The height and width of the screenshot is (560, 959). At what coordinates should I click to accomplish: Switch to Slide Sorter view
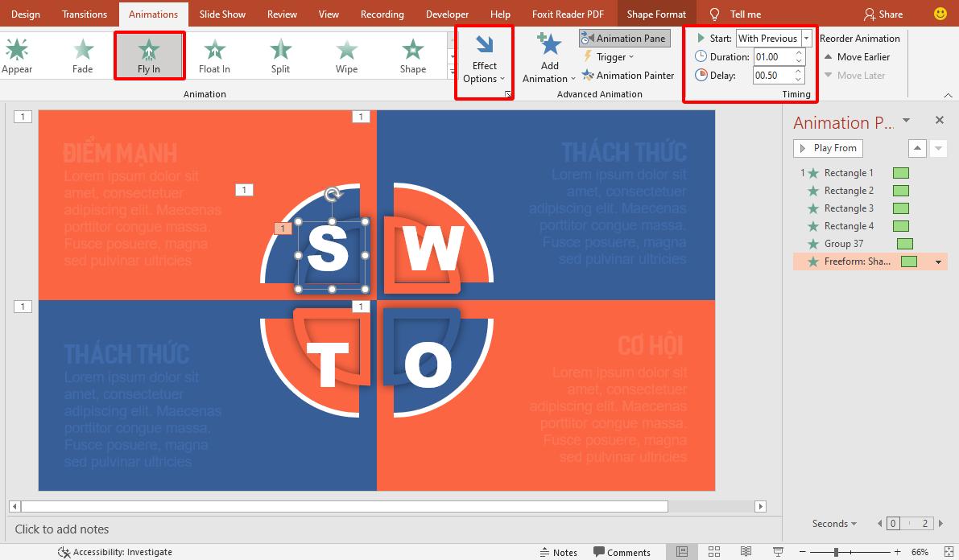[x=713, y=551]
